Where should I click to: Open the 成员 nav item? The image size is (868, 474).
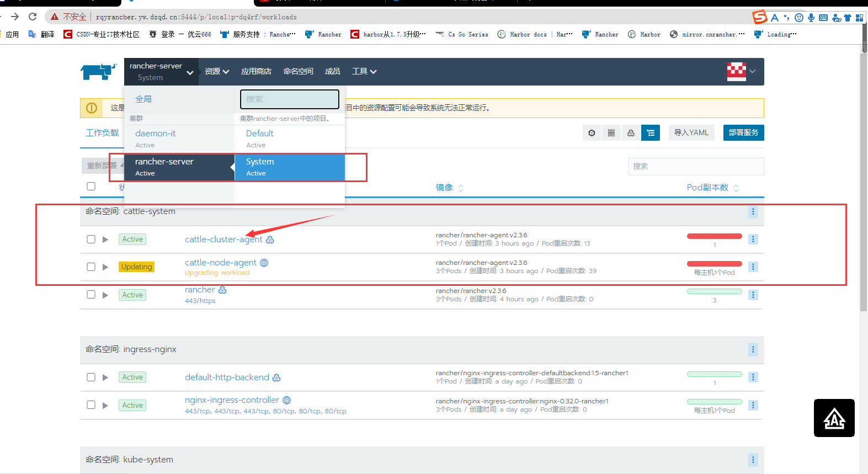click(332, 72)
